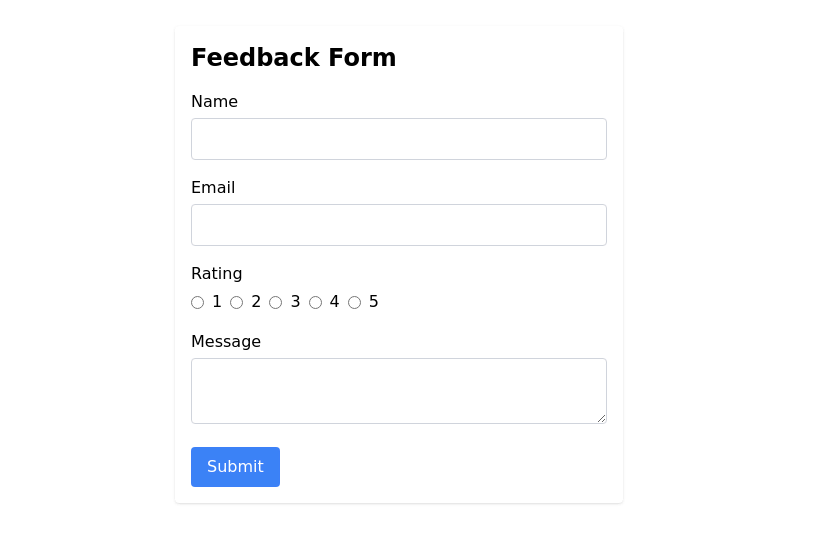This screenshot has height=537, width=838.
Task: Choose the rating 5 radio button
Action: [x=354, y=303]
